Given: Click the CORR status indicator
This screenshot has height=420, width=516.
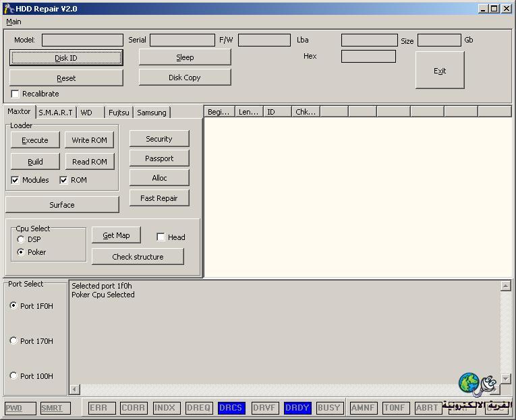Looking at the screenshot, I should (134, 408).
